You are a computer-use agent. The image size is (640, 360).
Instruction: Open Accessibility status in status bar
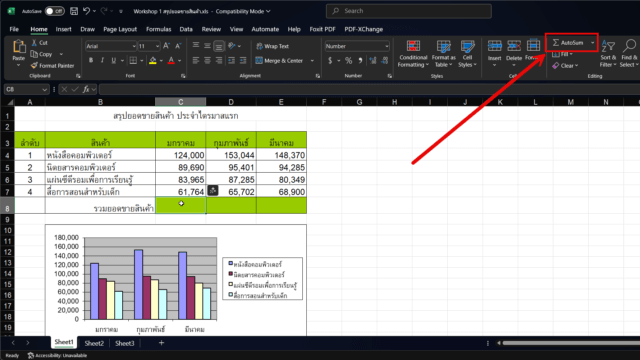click(57, 356)
